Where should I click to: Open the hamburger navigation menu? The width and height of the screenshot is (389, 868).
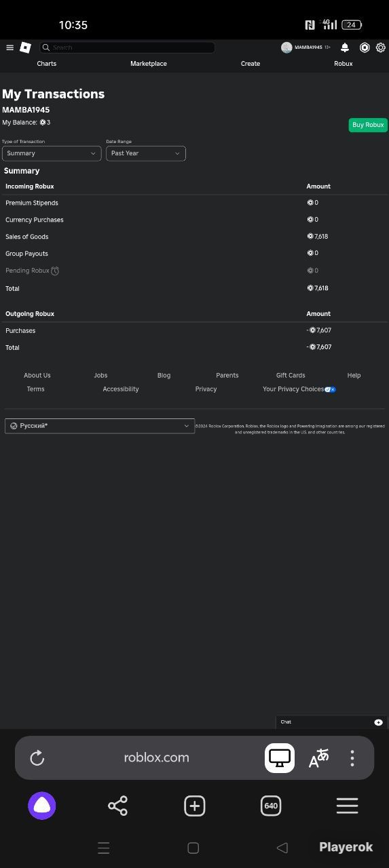(10, 47)
